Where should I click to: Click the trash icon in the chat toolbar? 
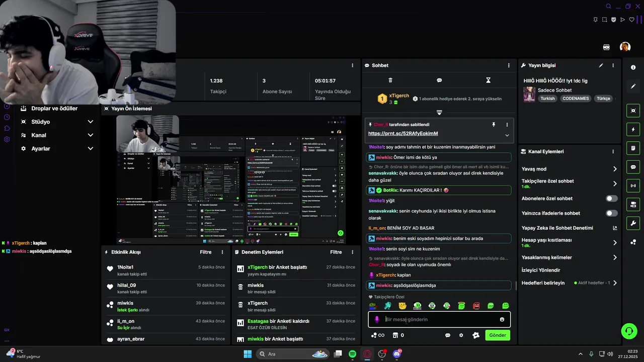(390, 80)
